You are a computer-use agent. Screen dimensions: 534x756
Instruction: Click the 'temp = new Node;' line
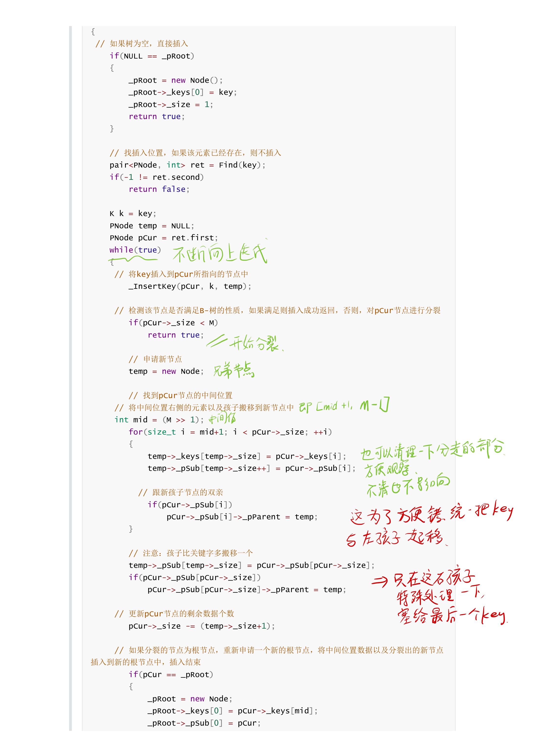click(166, 371)
